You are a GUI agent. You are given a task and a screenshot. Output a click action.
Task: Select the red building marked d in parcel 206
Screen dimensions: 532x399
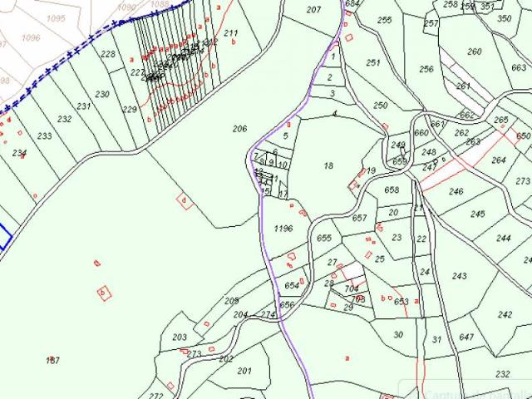185,201
